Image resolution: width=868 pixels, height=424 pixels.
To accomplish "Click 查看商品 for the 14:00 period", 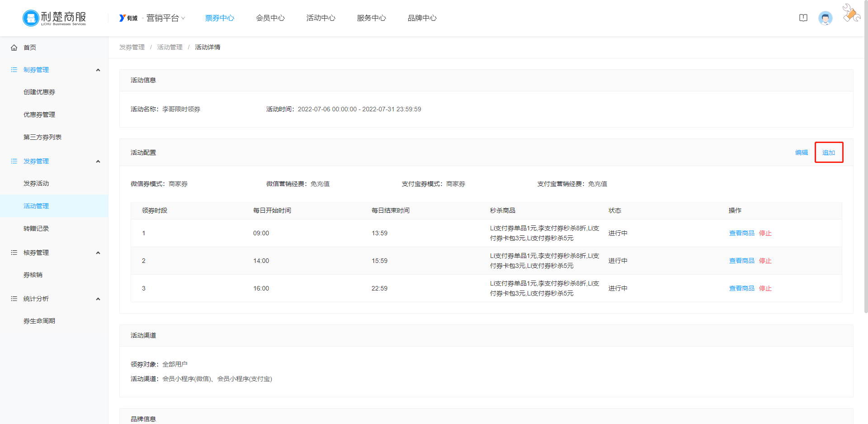I will (x=742, y=261).
